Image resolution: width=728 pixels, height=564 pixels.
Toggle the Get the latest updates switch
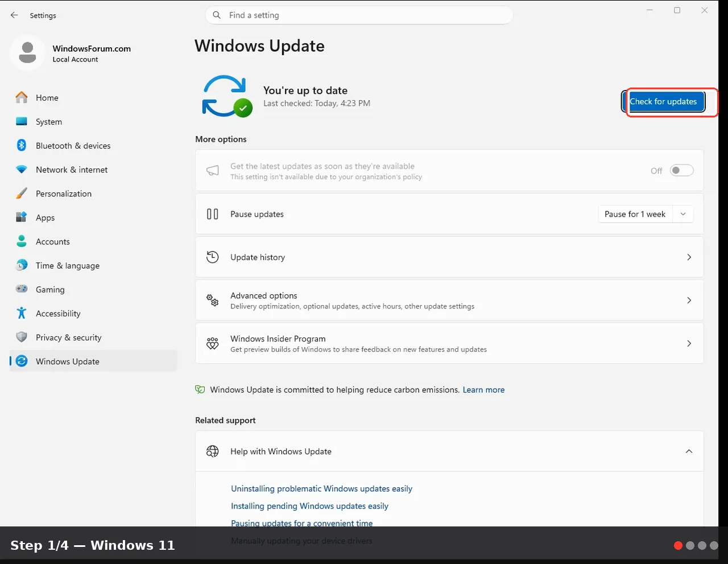coord(681,170)
